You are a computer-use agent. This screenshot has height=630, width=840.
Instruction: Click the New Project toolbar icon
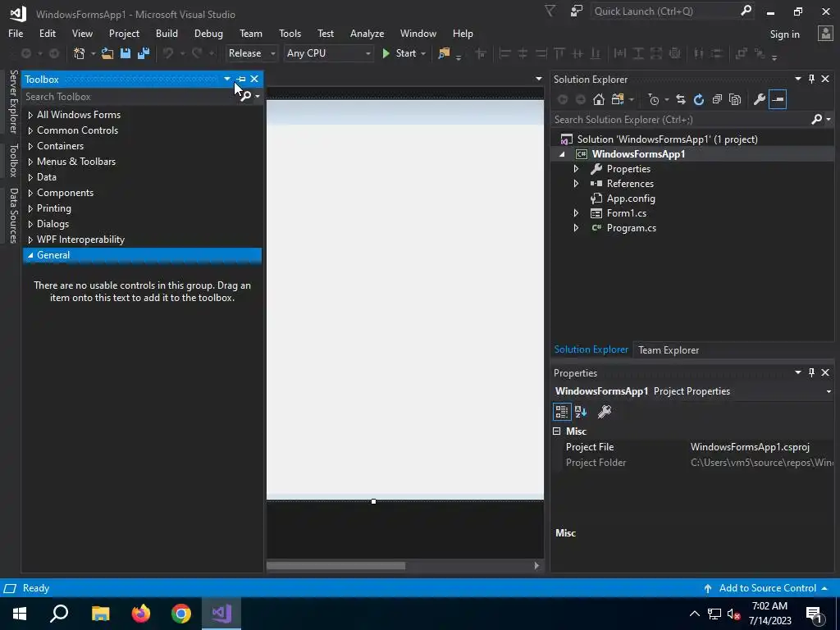[x=80, y=53]
